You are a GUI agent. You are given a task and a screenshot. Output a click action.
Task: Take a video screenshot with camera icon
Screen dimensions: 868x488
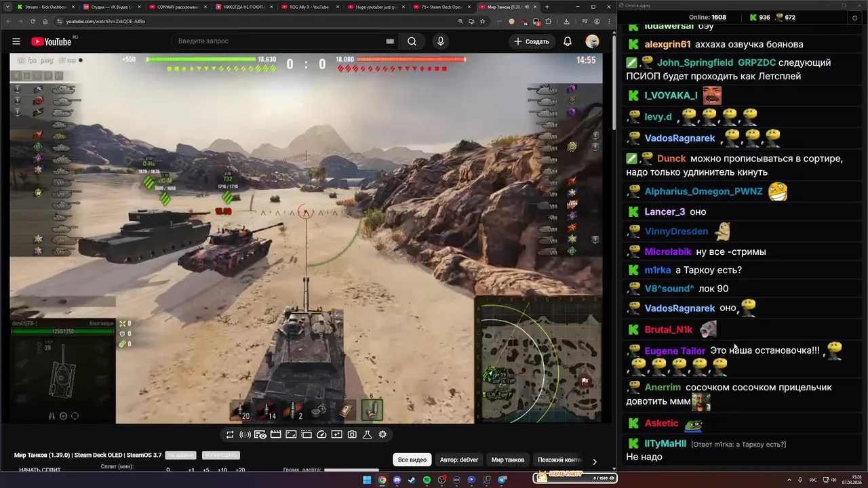coord(352,434)
